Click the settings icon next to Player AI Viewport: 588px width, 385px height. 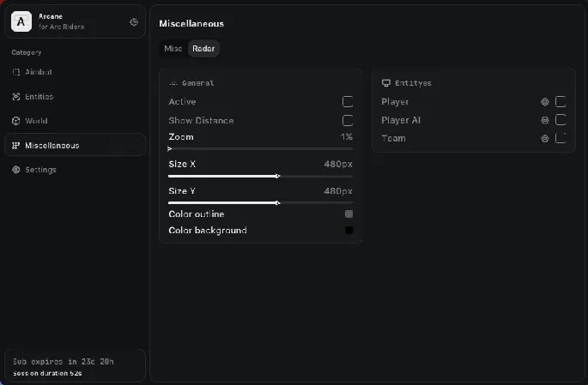[x=544, y=121]
